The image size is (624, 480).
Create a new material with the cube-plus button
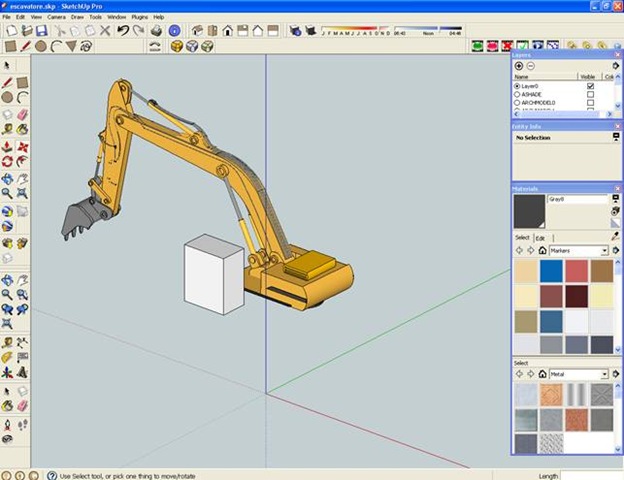tap(616, 210)
